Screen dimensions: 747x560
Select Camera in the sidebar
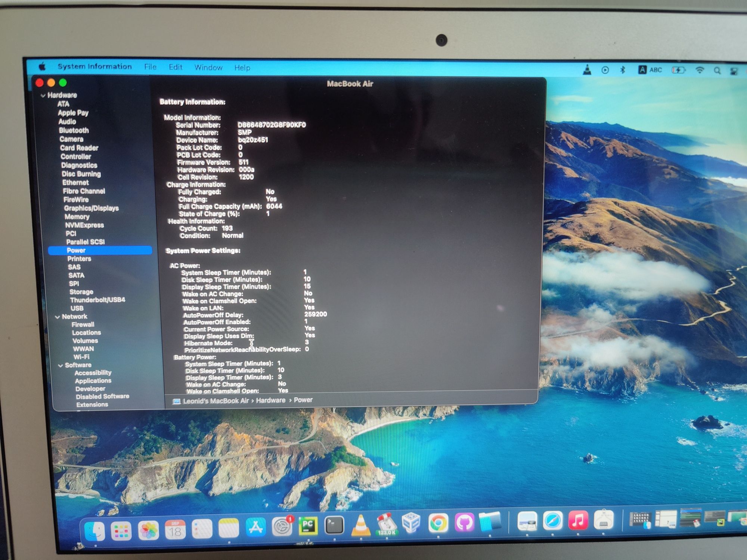[71, 139]
